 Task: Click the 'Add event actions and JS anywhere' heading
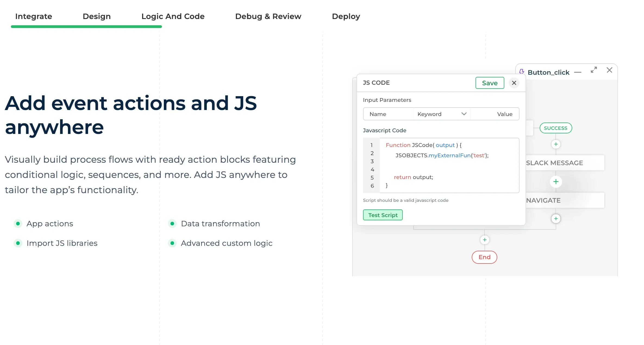click(131, 115)
